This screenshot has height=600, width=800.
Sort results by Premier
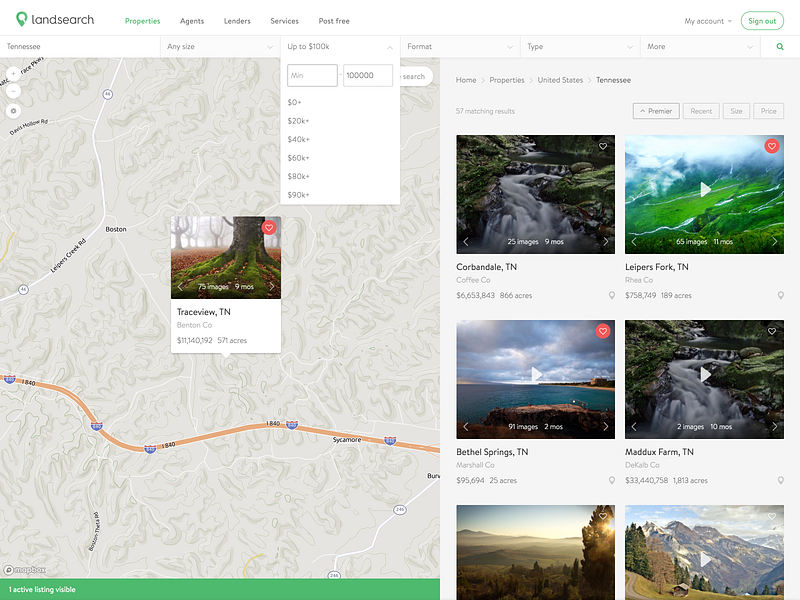click(656, 111)
